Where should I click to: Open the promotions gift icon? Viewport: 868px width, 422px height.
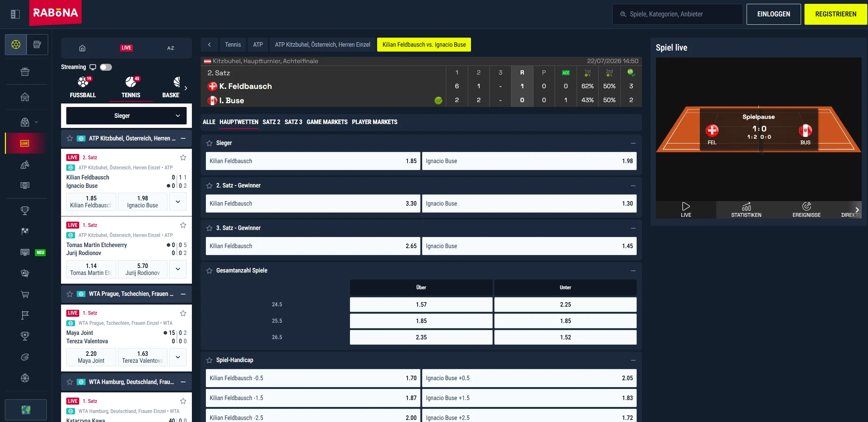25,72
